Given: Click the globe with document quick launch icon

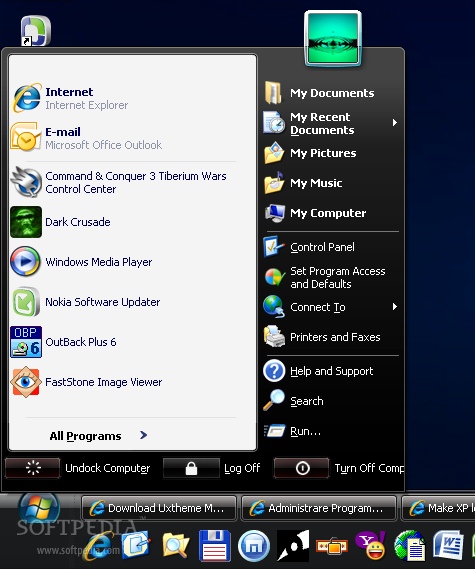Looking at the screenshot, I should (410, 545).
